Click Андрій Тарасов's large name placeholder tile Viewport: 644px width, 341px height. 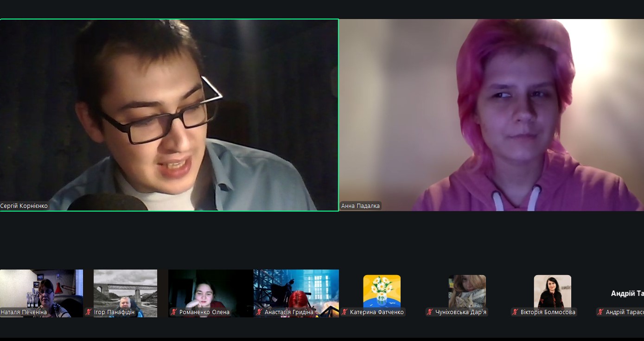(627, 293)
